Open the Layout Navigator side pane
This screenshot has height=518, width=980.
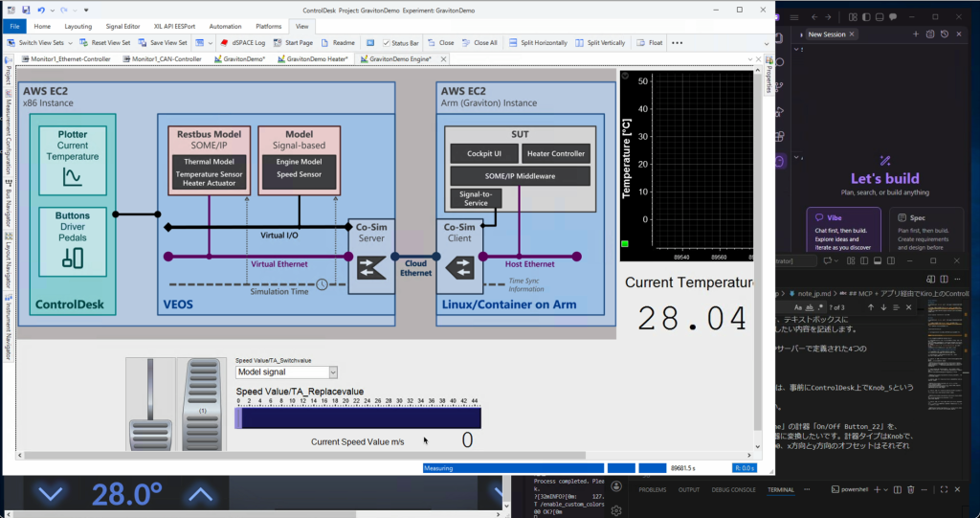(x=8, y=260)
